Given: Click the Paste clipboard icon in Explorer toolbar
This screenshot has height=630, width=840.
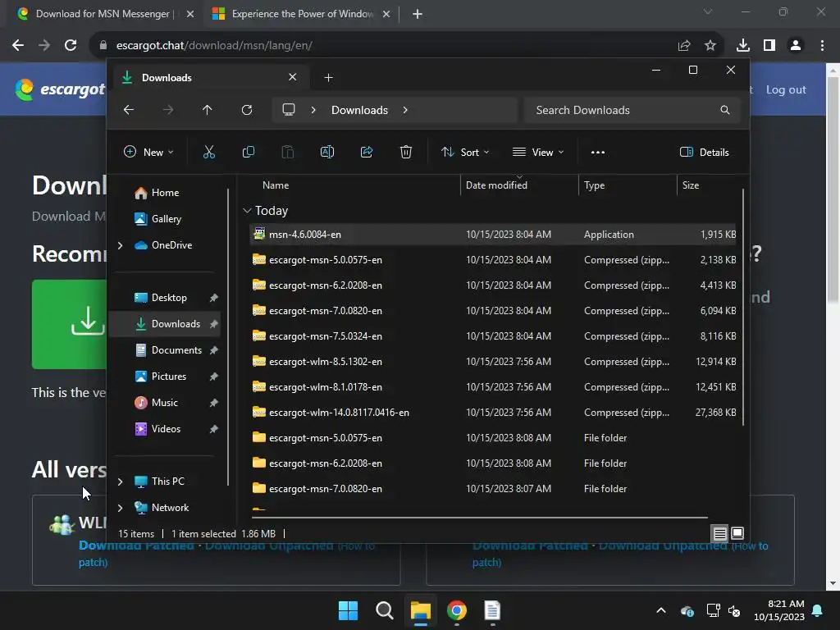Looking at the screenshot, I should coord(288,152).
